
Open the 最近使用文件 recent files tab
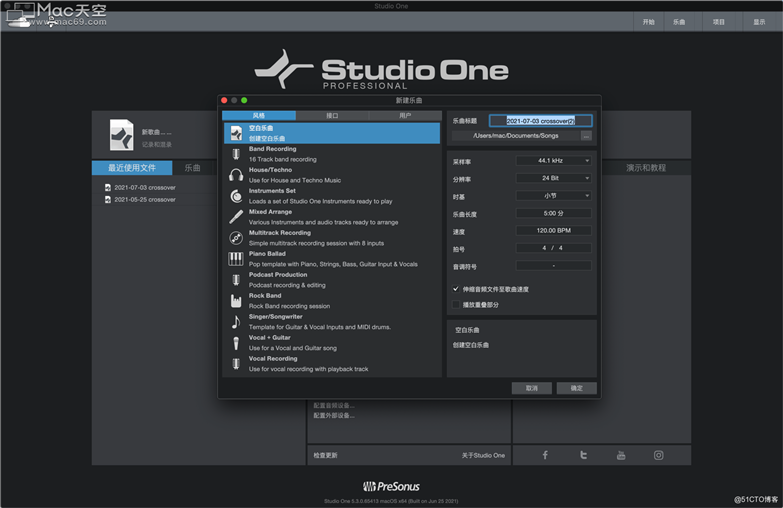tap(132, 168)
